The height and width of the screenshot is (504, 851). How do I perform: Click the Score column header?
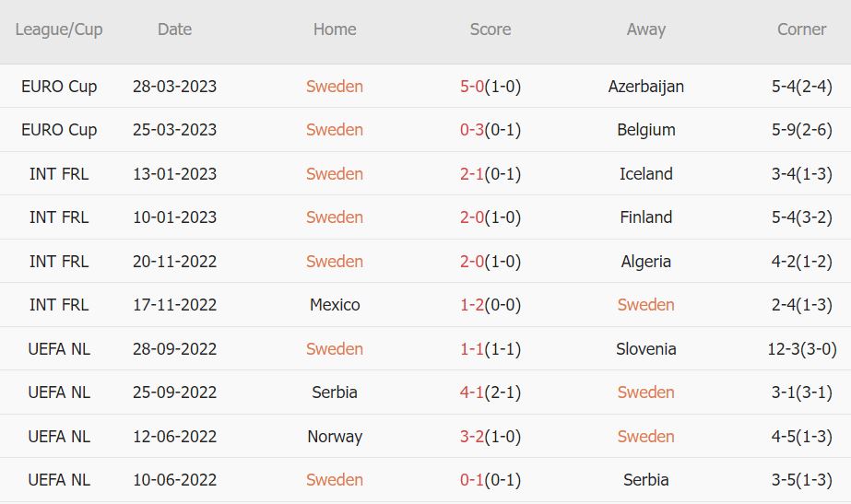491,29
